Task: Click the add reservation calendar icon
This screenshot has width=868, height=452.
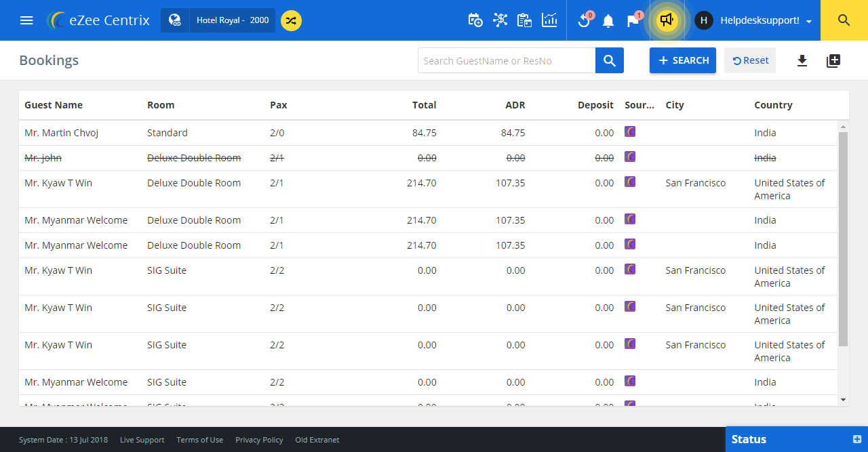Action: coord(475,20)
